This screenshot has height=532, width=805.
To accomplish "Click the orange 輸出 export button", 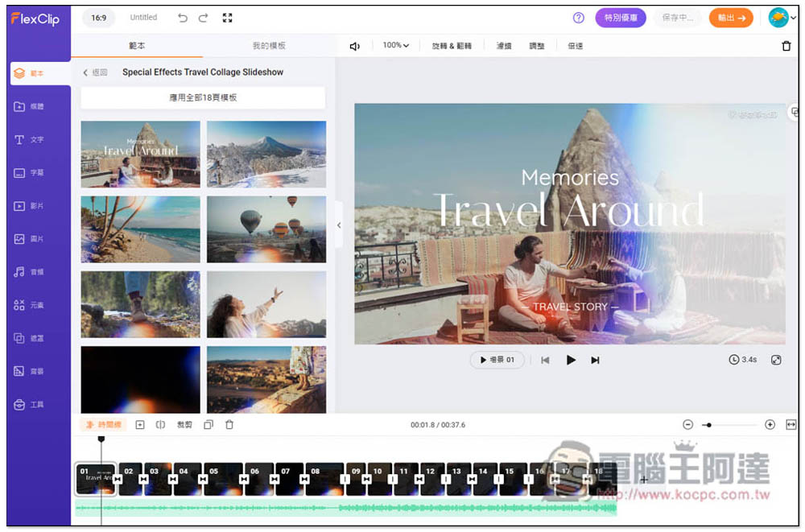I will (x=732, y=18).
